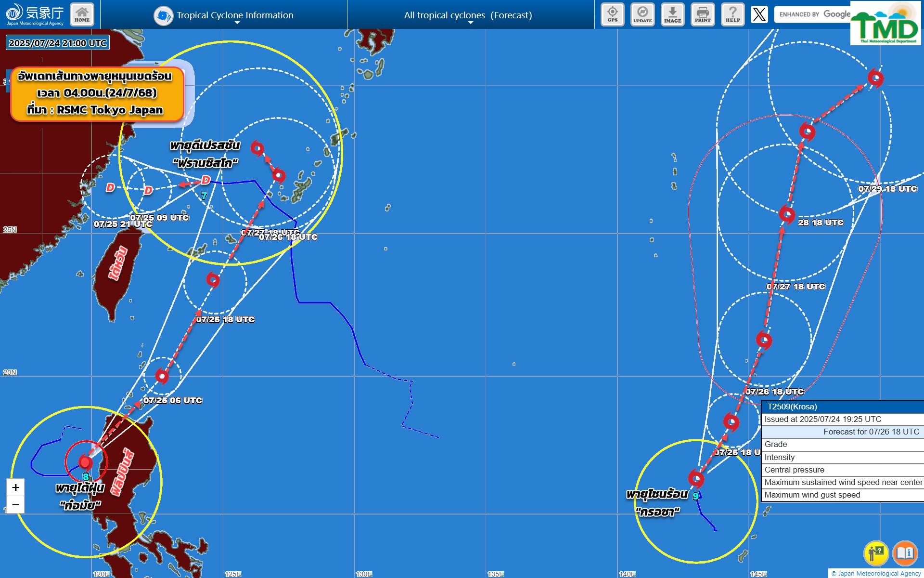Click the HOME icon button

point(82,14)
